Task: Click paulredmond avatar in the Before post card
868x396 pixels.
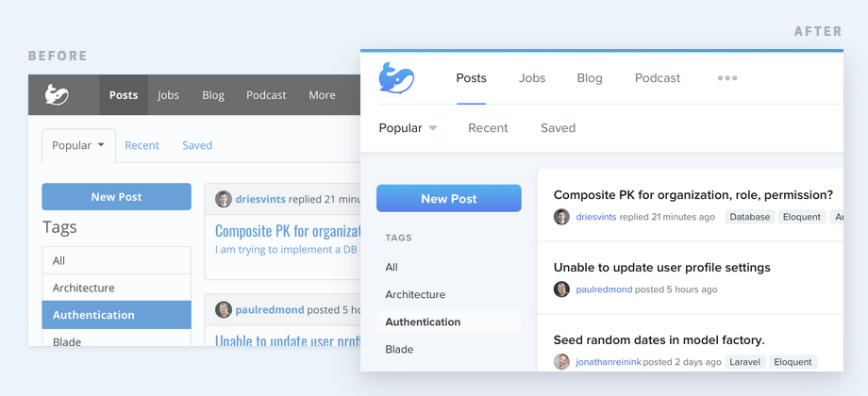Action: pyautogui.click(x=223, y=309)
